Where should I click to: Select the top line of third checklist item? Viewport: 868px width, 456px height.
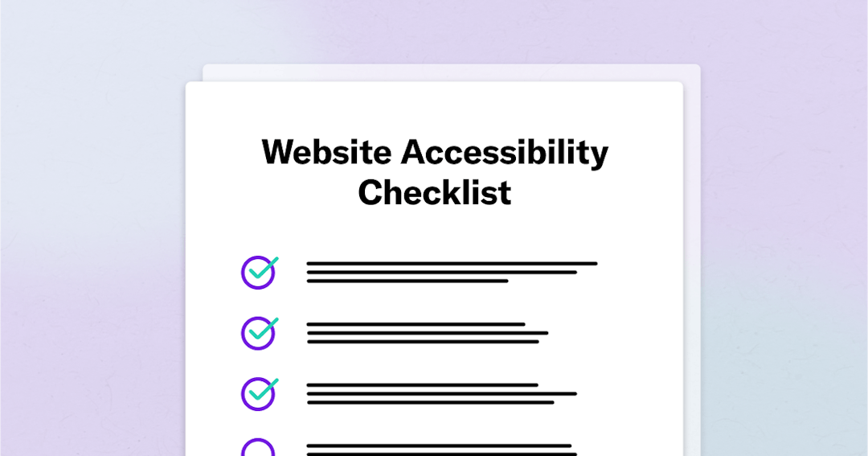422,384
